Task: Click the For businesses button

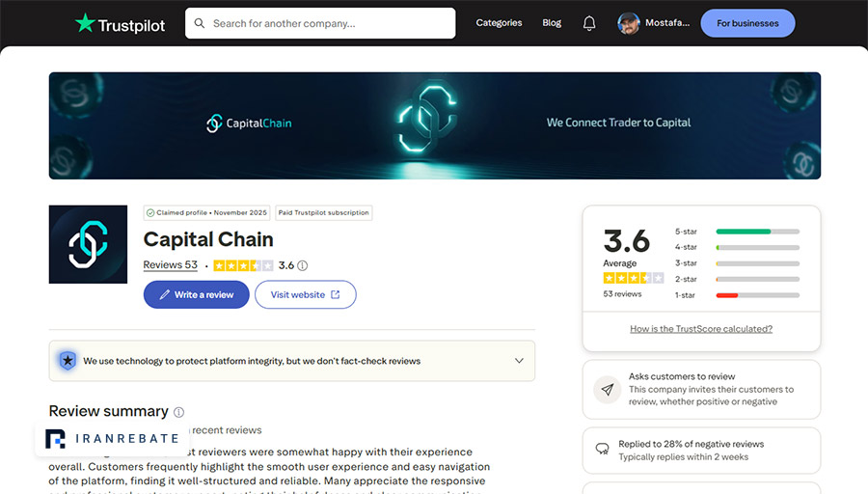Action: tap(747, 23)
